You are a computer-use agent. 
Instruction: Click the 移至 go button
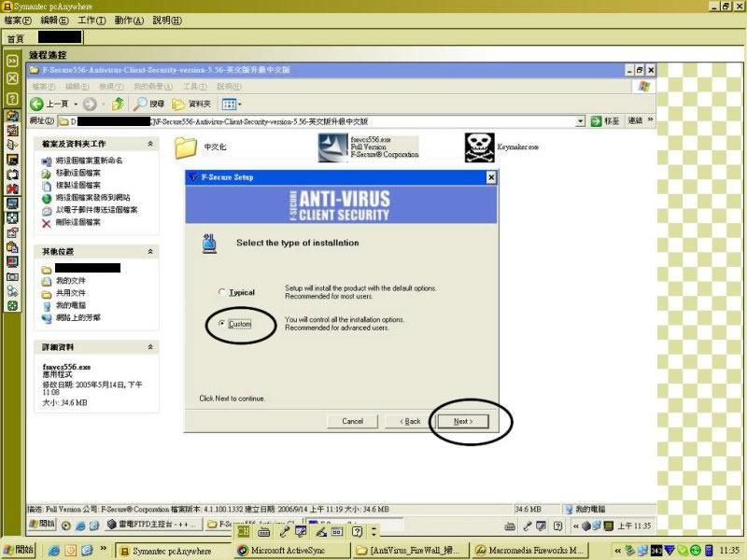(605, 121)
